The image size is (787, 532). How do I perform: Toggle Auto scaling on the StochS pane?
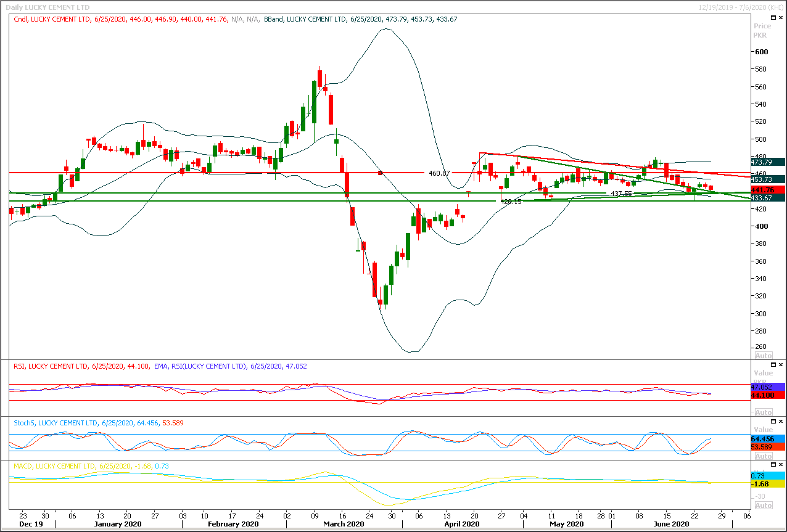point(764,456)
